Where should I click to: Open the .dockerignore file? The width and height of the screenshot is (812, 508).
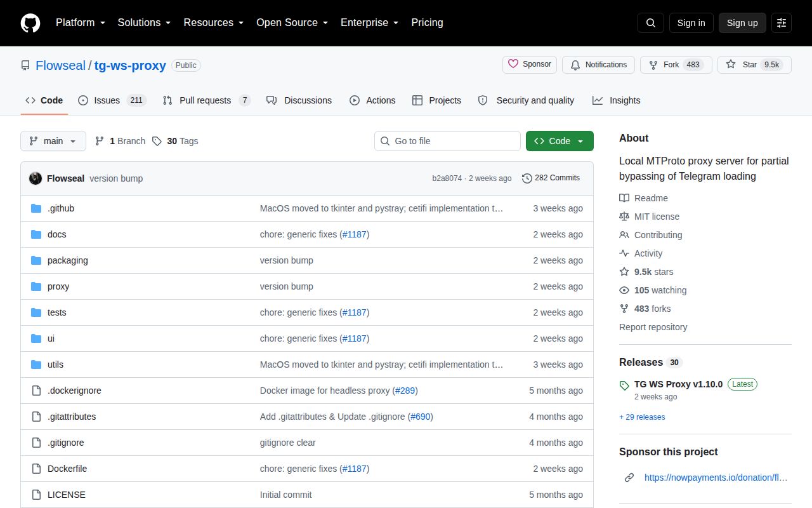pos(74,391)
